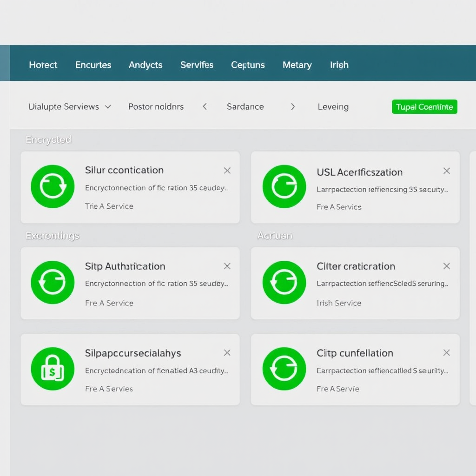Open the Andycts nav item
Viewport: 476px width, 476px height.
point(145,65)
